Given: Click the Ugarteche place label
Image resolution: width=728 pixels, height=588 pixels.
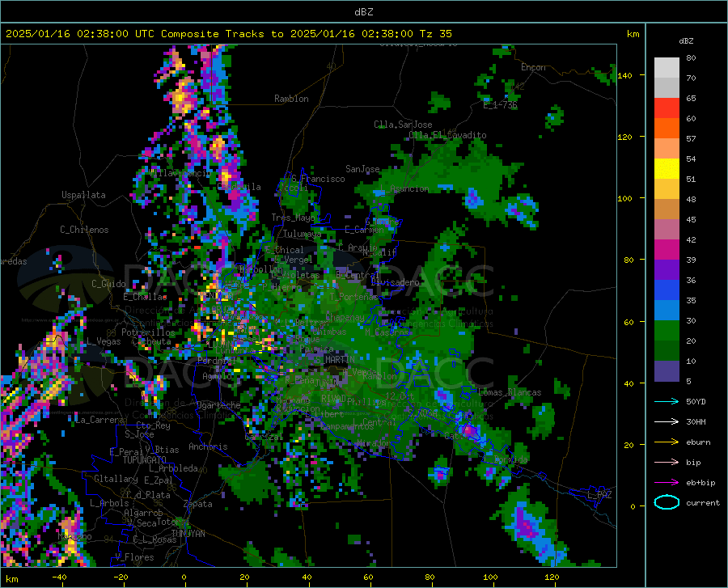Looking at the screenshot, I should (x=218, y=405).
